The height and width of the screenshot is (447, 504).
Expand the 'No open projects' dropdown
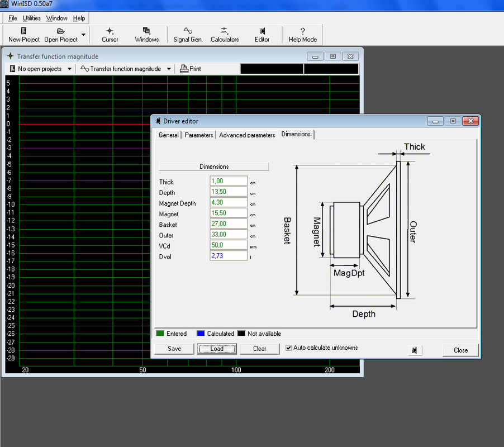pyautogui.click(x=69, y=69)
